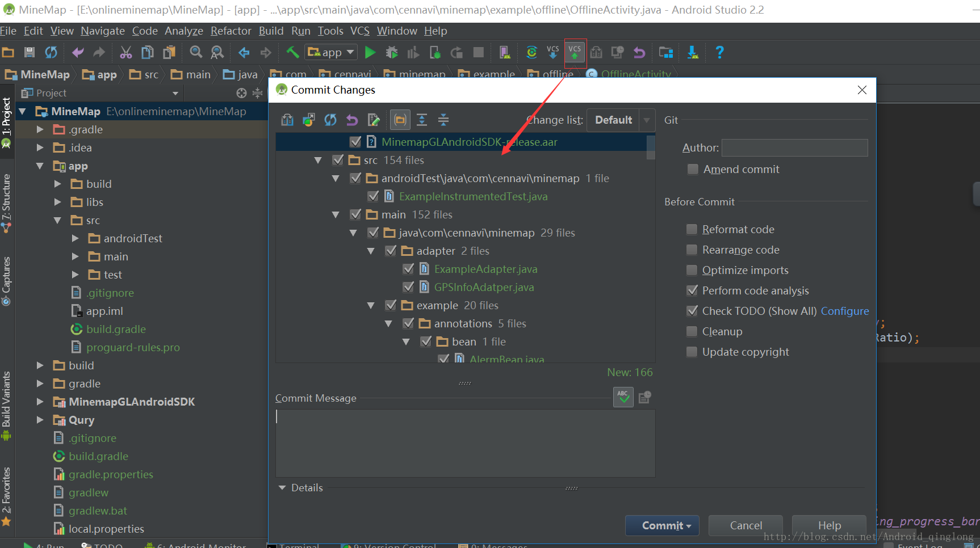The height and width of the screenshot is (548, 980).
Task: Switch to the Structure side tab
Action: click(6, 203)
